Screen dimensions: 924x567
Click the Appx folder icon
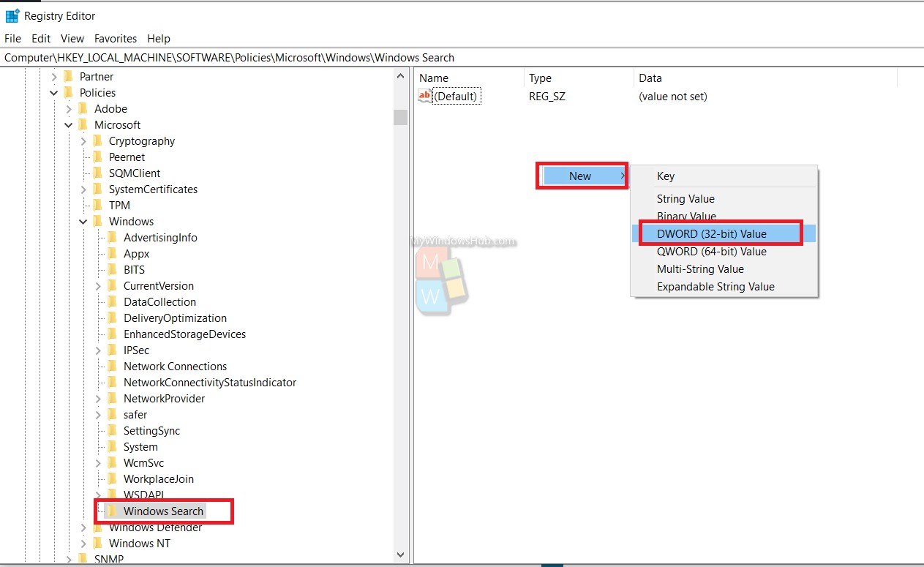point(113,253)
